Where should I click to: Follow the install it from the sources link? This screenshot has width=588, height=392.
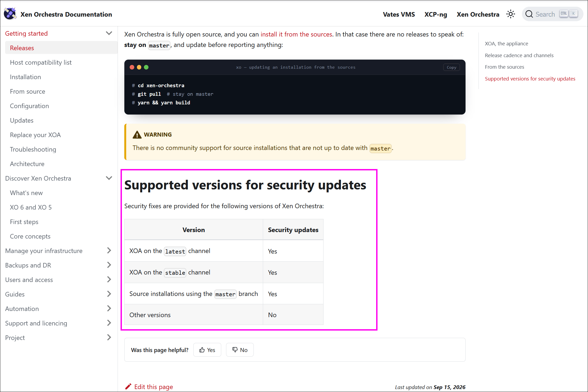(x=296, y=34)
